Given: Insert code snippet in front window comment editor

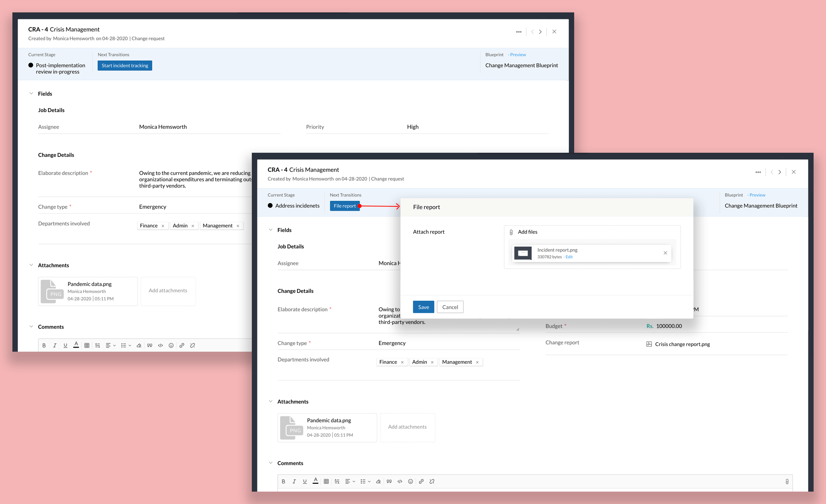Looking at the screenshot, I should coord(400,481).
